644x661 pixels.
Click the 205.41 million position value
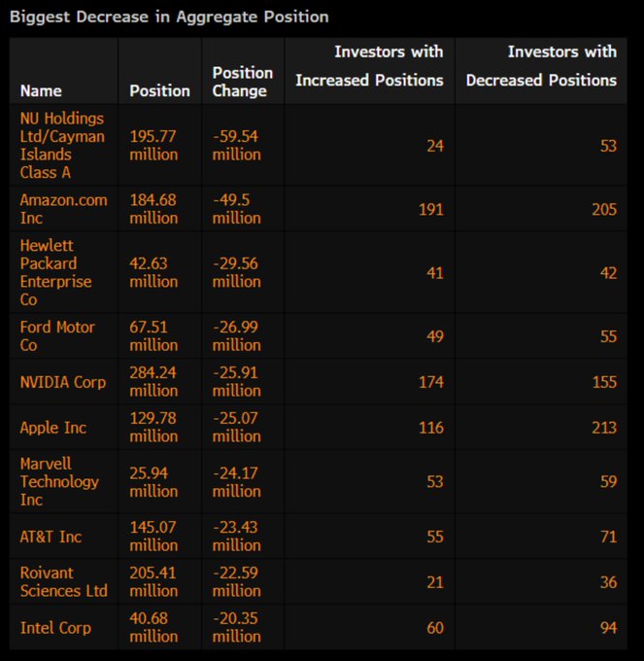coord(153,581)
